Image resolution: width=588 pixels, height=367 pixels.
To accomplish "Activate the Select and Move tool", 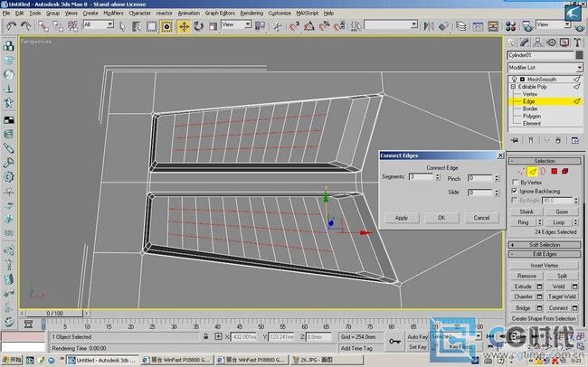I will 184,26.
